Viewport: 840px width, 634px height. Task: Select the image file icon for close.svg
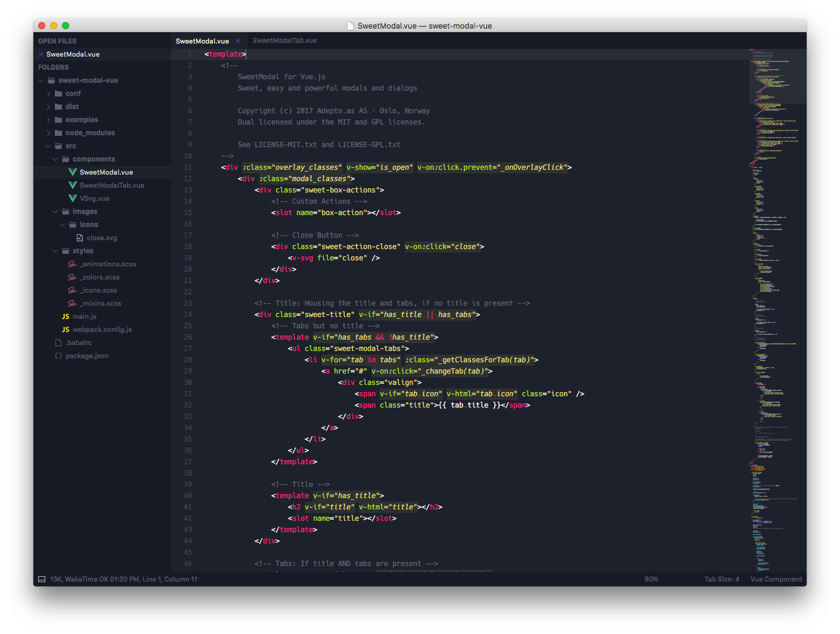click(80, 238)
